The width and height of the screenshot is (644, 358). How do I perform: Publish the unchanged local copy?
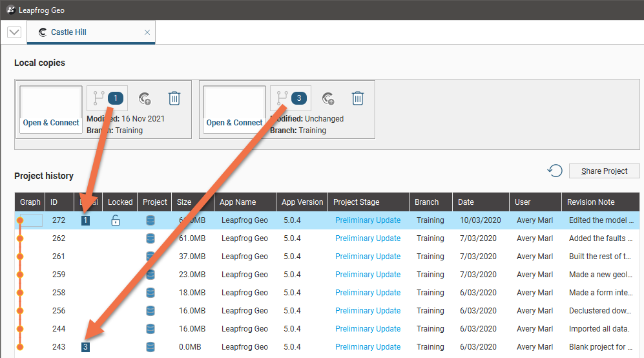[x=327, y=99]
